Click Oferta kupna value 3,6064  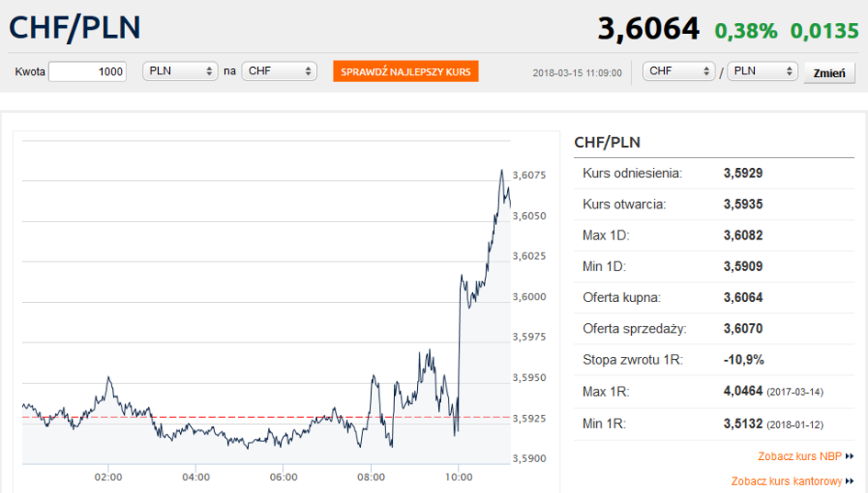click(x=743, y=297)
